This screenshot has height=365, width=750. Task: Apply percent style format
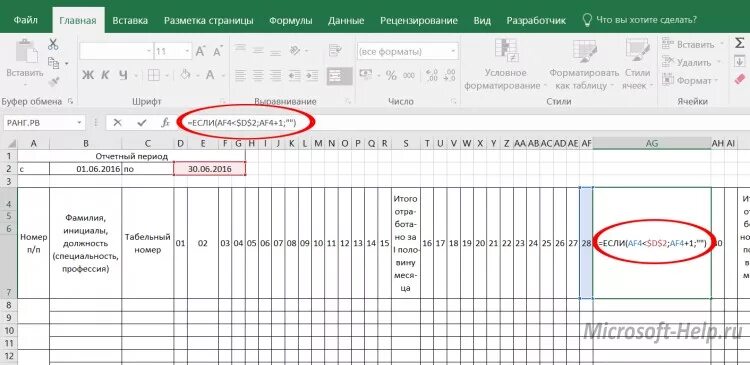(x=391, y=75)
